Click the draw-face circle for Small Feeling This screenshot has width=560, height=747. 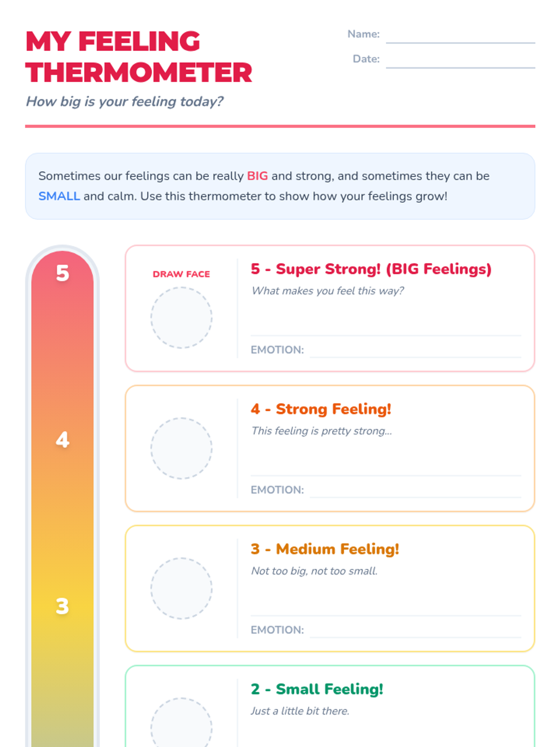tap(182, 724)
